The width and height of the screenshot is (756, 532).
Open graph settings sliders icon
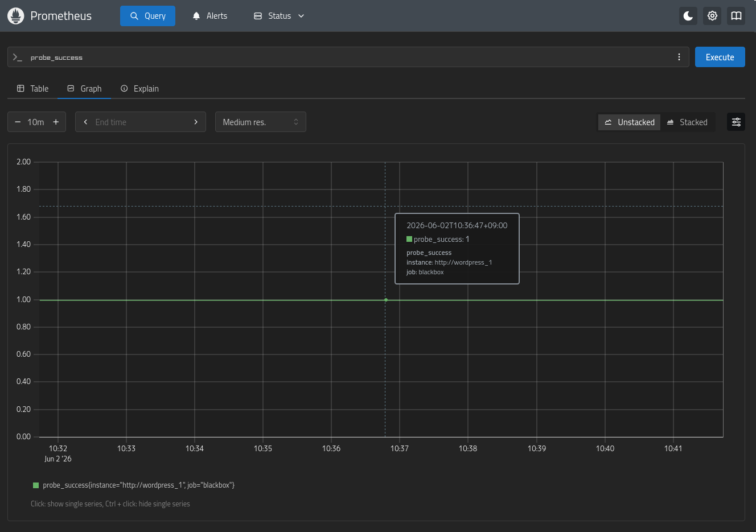736,122
